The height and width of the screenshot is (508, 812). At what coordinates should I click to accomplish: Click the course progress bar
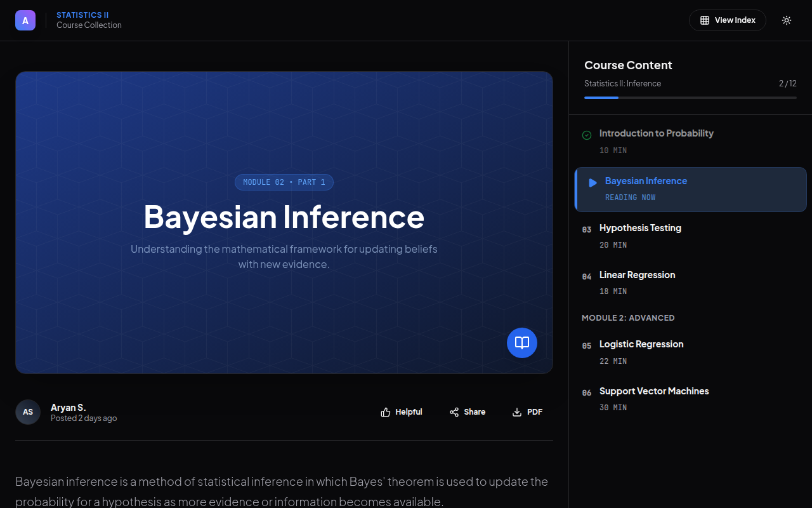click(x=690, y=98)
